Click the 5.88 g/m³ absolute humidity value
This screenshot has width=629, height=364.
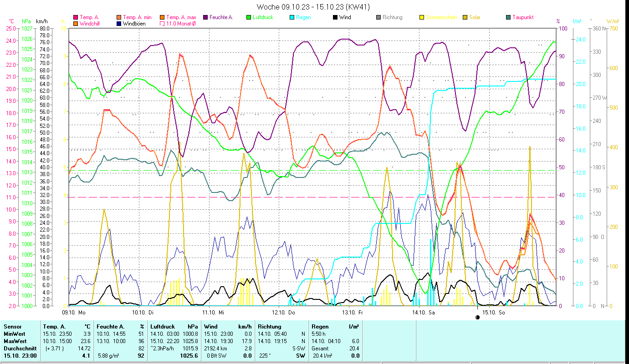pyautogui.click(x=109, y=356)
